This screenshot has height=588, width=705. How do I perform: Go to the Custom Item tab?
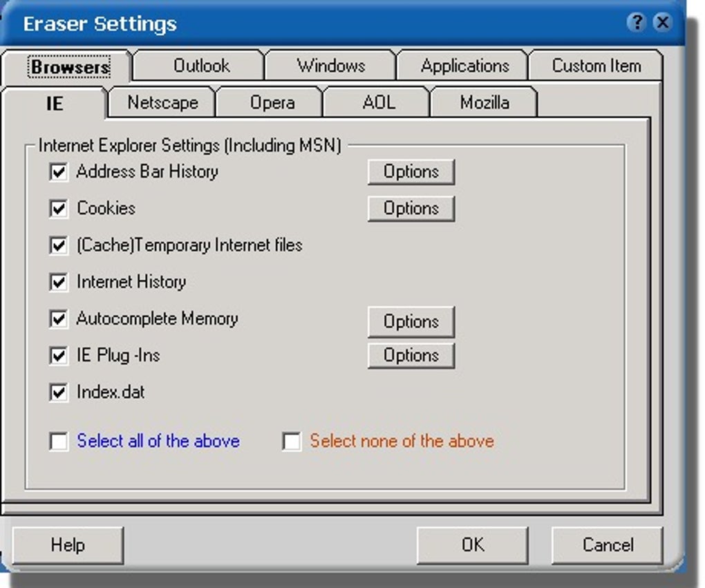pos(596,66)
